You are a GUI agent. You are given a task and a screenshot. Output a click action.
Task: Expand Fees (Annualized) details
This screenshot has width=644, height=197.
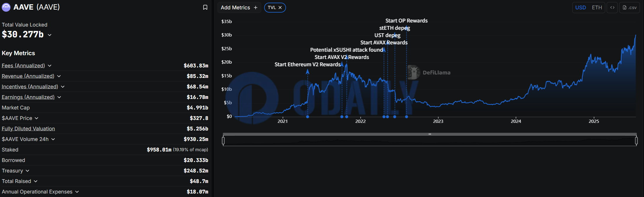[x=50, y=66]
